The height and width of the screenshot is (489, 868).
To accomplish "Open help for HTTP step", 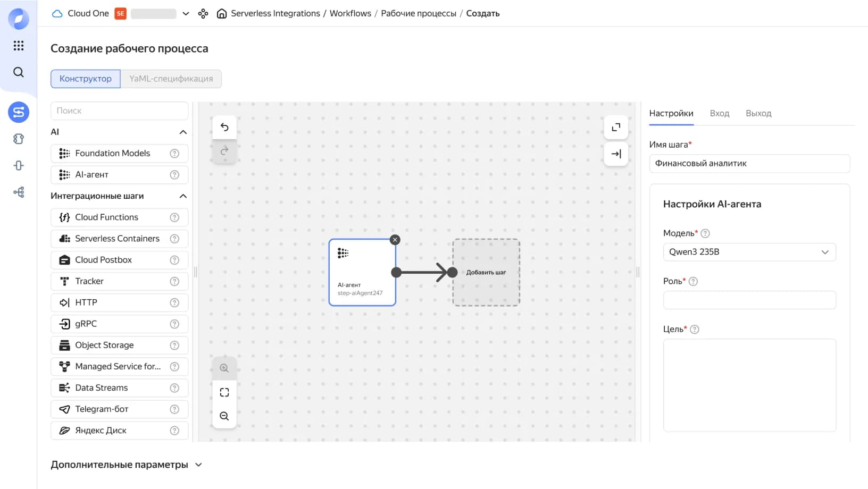I will pos(174,302).
